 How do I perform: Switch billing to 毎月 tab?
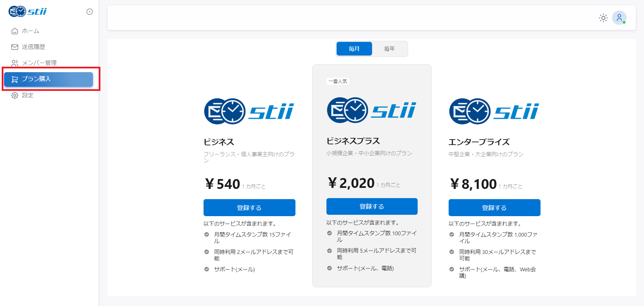click(x=354, y=49)
